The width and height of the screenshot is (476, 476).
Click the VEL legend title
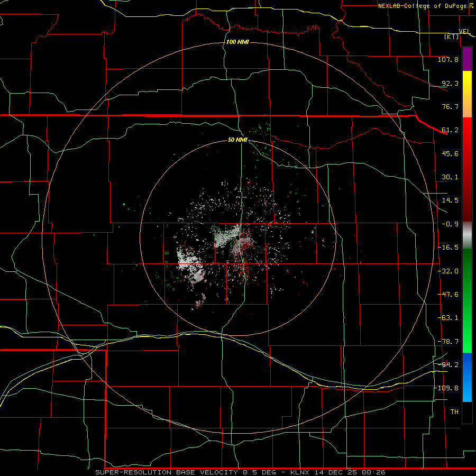pos(464,31)
